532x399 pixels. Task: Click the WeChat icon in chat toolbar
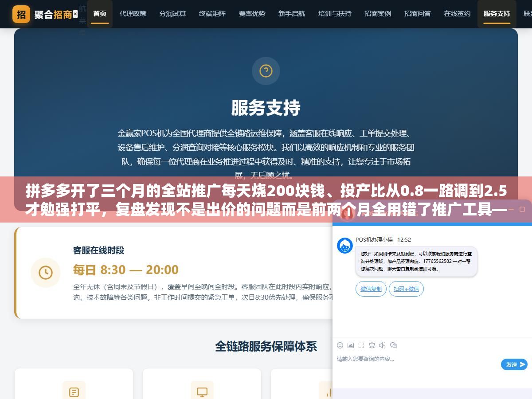tap(394, 345)
